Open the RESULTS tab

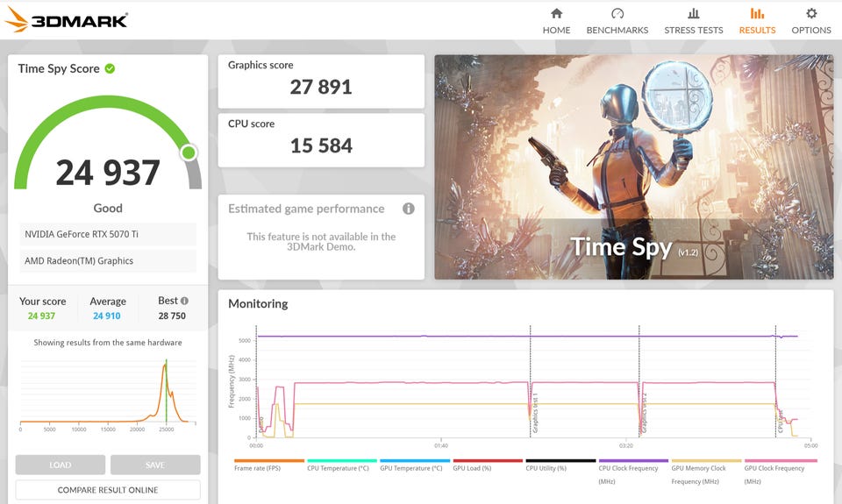757,21
